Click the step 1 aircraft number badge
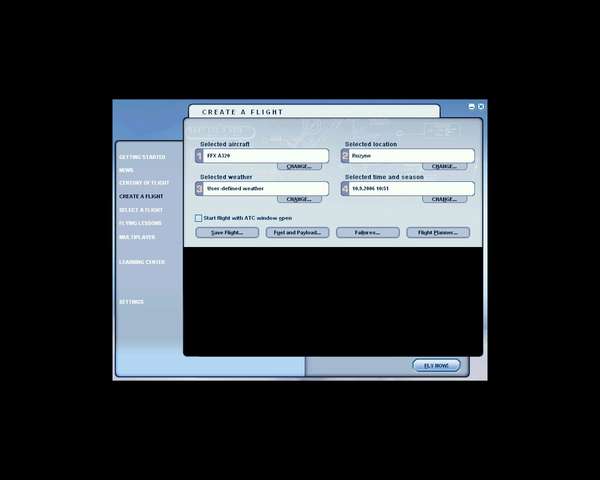Image resolution: width=600 pixels, height=480 pixels. click(x=199, y=156)
